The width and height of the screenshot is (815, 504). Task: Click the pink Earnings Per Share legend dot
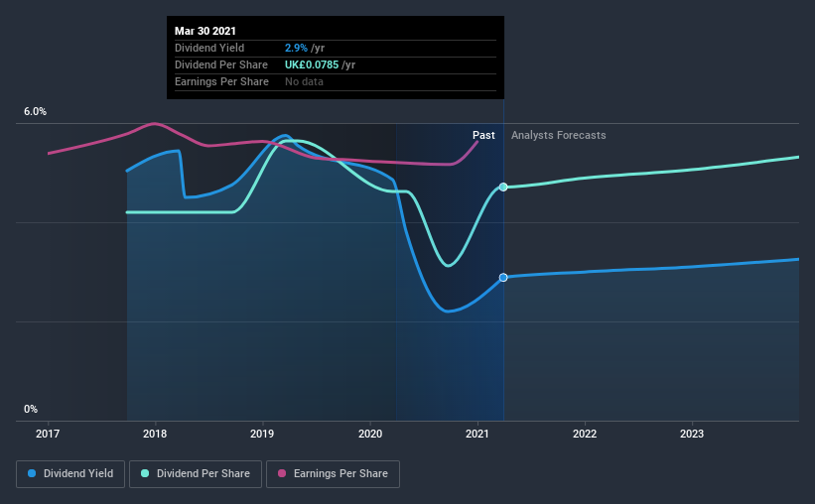coord(282,473)
